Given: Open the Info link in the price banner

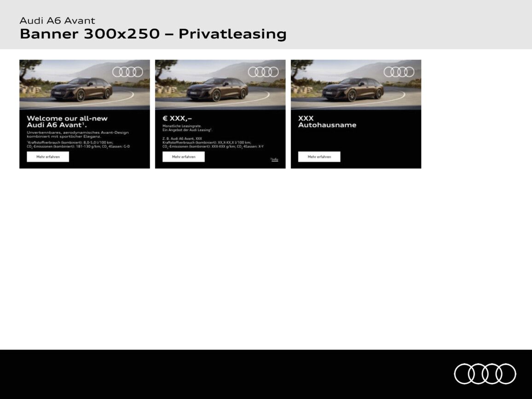Looking at the screenshot, I should (275, 160).
